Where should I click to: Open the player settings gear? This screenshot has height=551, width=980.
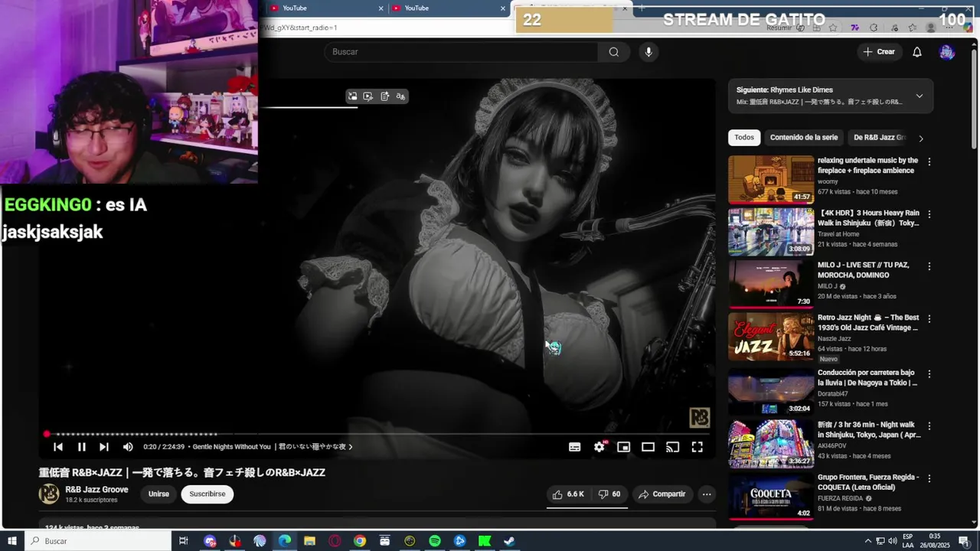(x=599, y=447)
